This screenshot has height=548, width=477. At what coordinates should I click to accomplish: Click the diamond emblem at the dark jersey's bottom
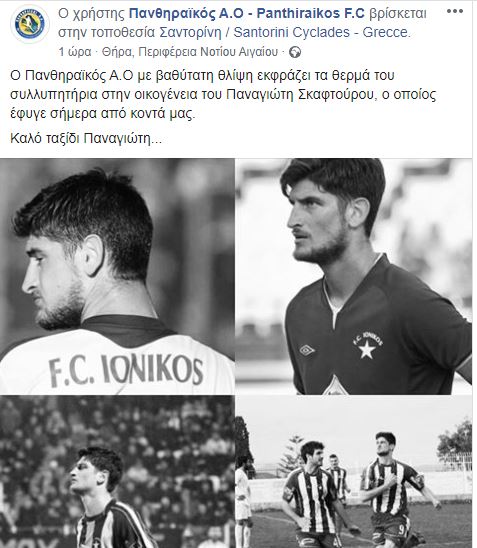pyautogui.click(x=335, y=386)
